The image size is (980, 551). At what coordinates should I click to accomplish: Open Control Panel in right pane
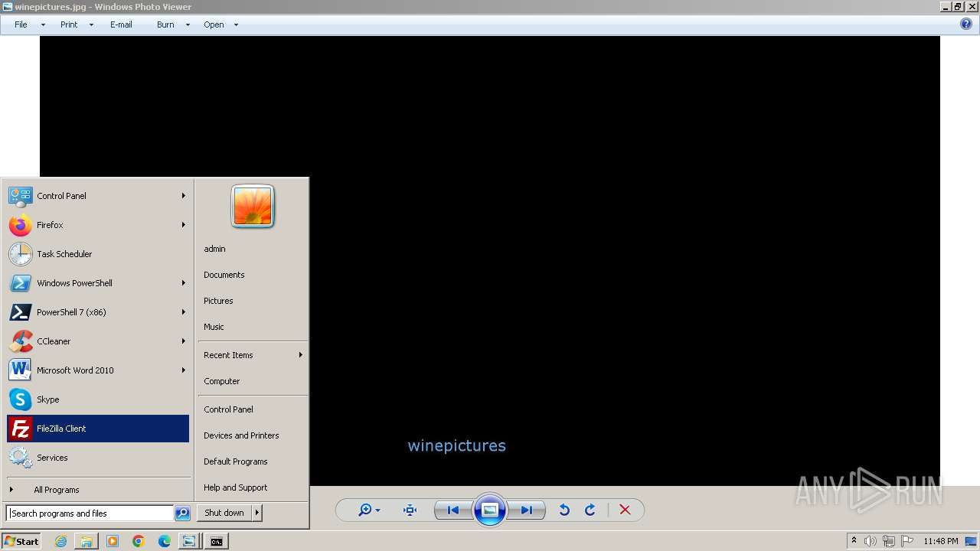coord(228,409)
